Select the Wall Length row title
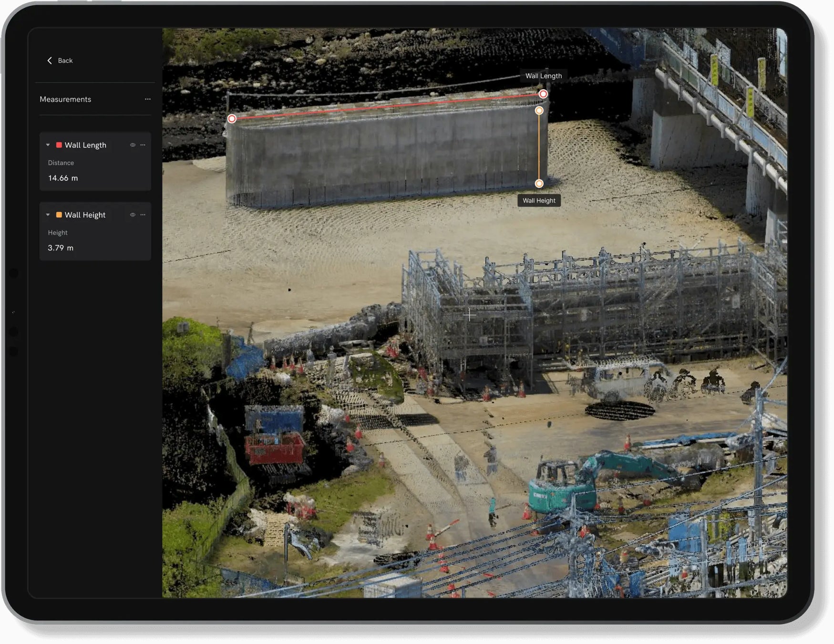This screenshot has height=644, width=834. click(85, 145)
